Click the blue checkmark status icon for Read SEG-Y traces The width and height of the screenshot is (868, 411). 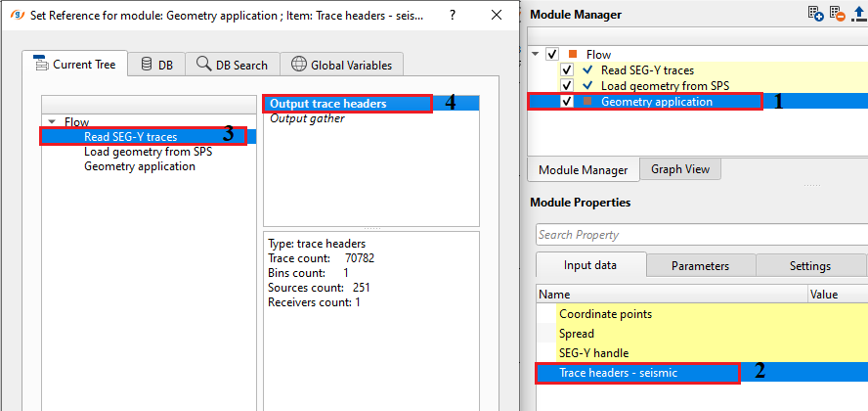click(587, 70)
